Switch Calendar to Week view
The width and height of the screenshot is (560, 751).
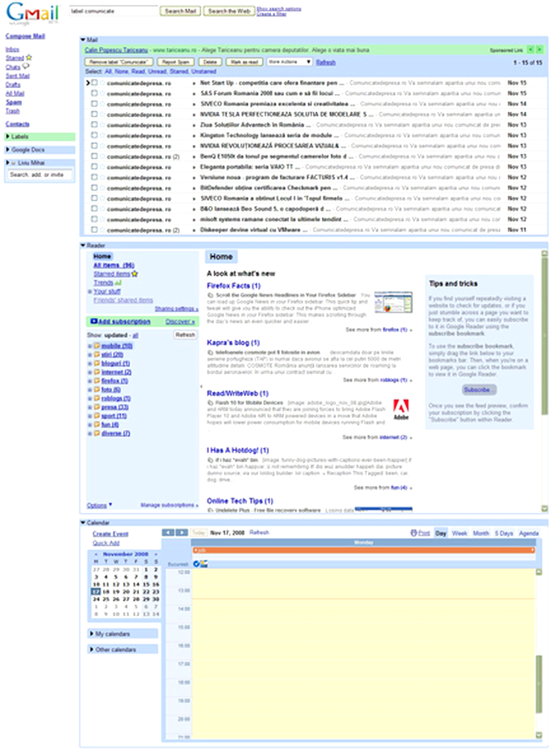coord(459,533)
